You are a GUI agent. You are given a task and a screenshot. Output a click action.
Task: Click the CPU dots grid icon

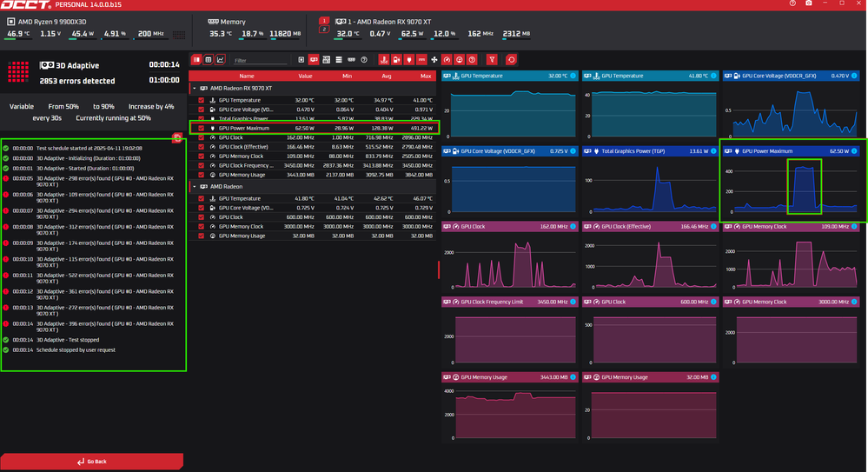179,35
